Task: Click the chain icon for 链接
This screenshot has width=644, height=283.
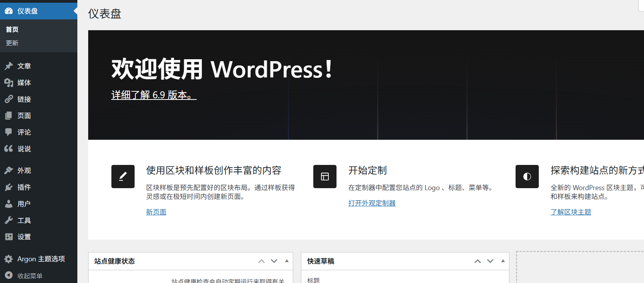Action: 9,99
